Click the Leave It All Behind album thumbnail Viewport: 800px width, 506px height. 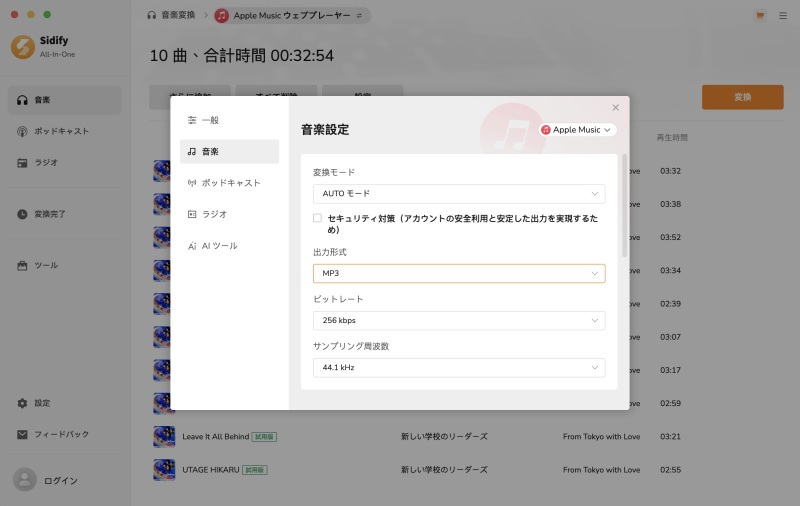click(164, 437)
